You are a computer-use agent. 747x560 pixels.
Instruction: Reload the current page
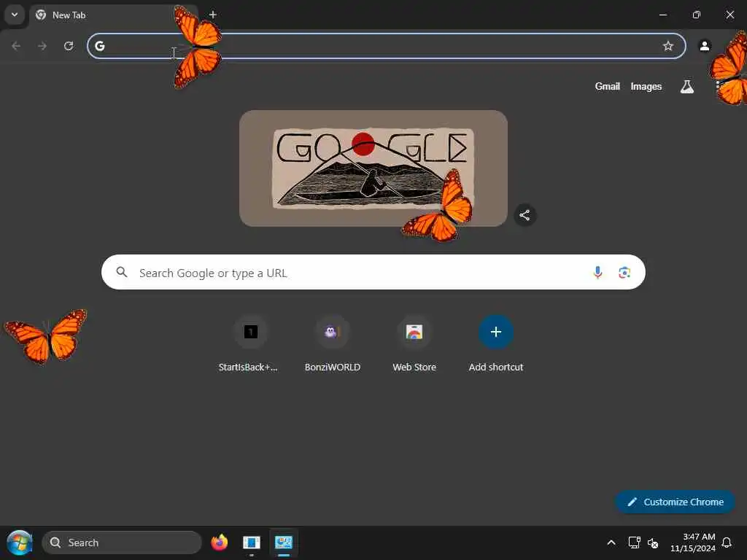(69, 46)
